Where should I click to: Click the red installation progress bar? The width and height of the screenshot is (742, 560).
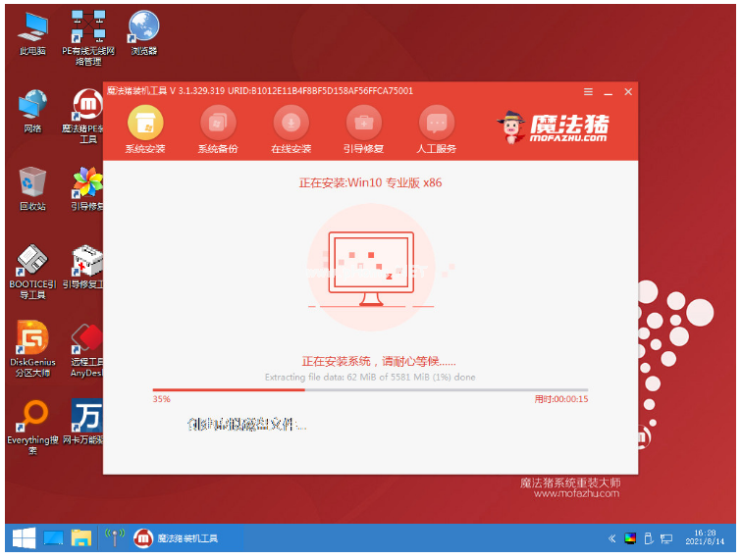[229, 389]
